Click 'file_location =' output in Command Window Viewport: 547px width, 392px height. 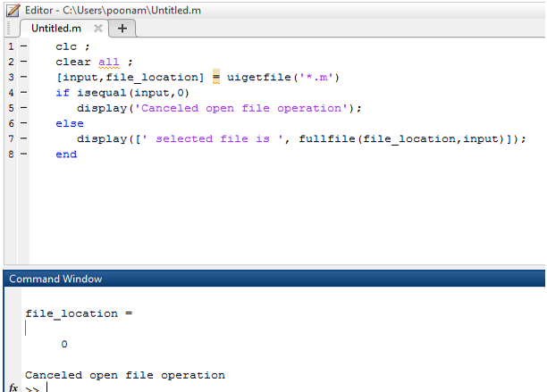point(79,313)
